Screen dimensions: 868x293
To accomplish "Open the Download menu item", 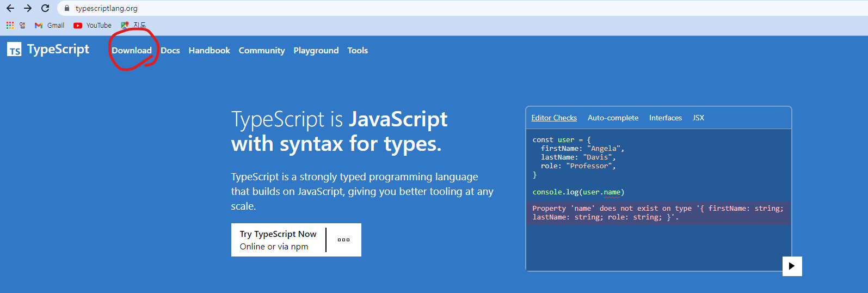I will [x=132, y=50].
